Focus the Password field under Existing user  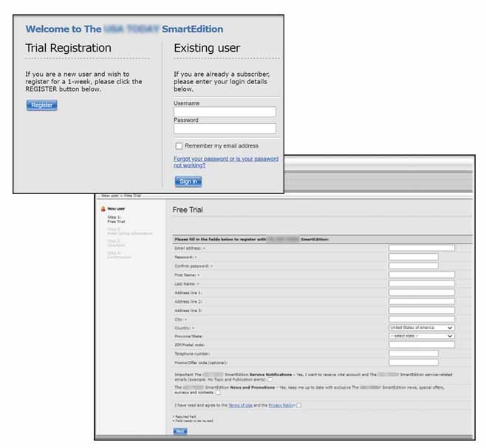click(225, 128)
